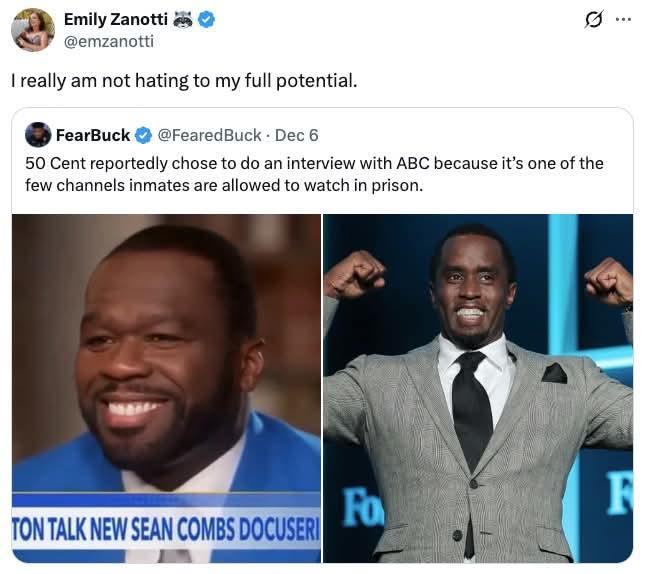Open the Dec 6 timestamp link
Viewport: 645px width, 574px height.
[297, 135]
